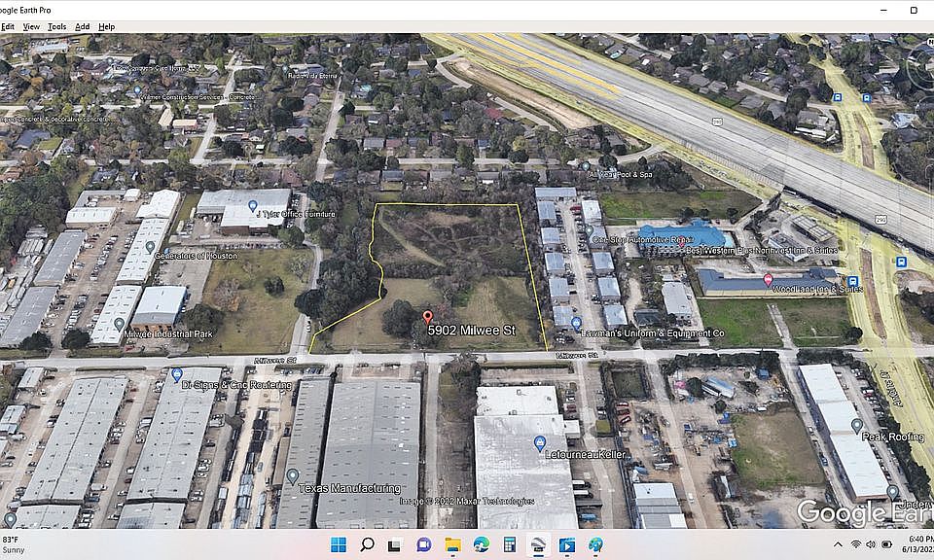This screenshot has height=560, width=934.
Task: Open the Add menu
Action: click(x=82, y=27)
